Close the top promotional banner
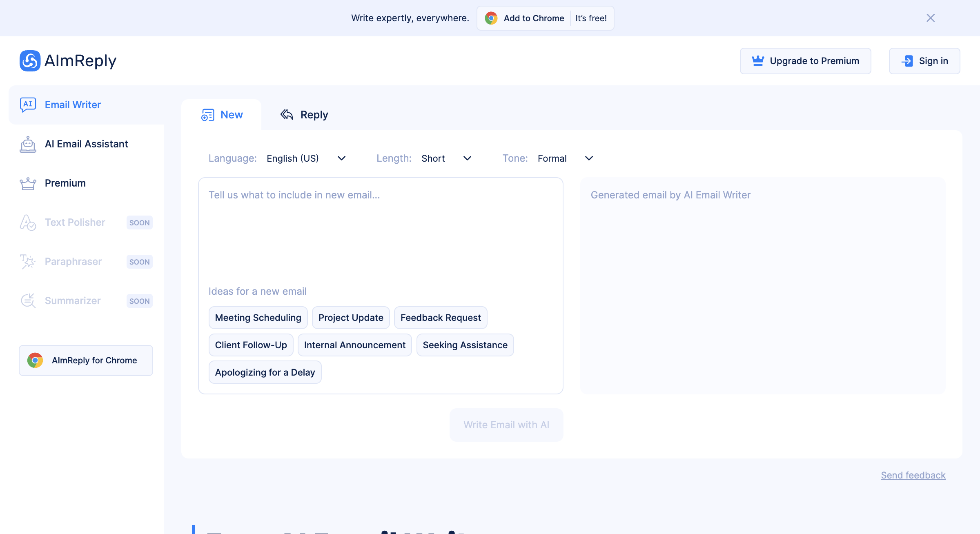Viewport: 980px width, 534px height. pyautogui.click(x=931, y=18)
